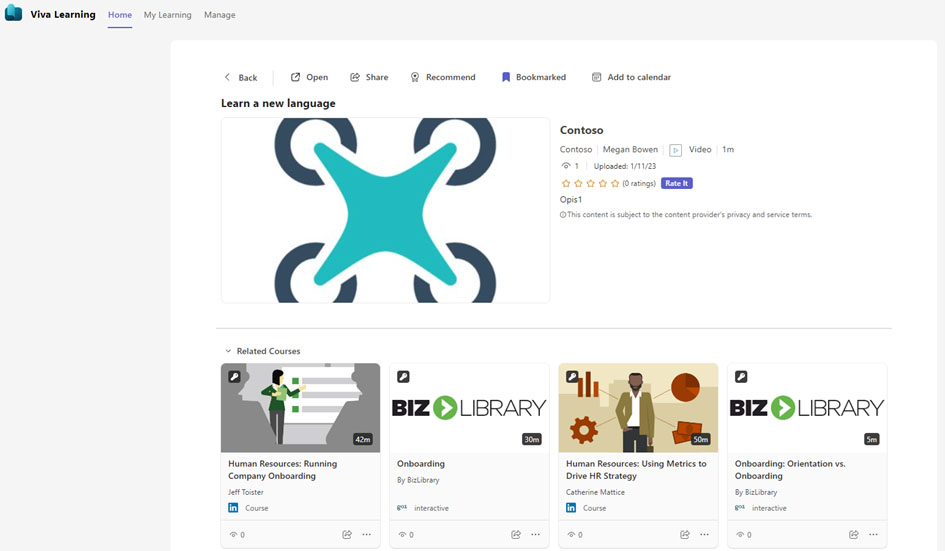Open more options on Running Company Onboarding card
Image resolution: width=945 pixels, height=551 pixels.
tap(367, 535)
